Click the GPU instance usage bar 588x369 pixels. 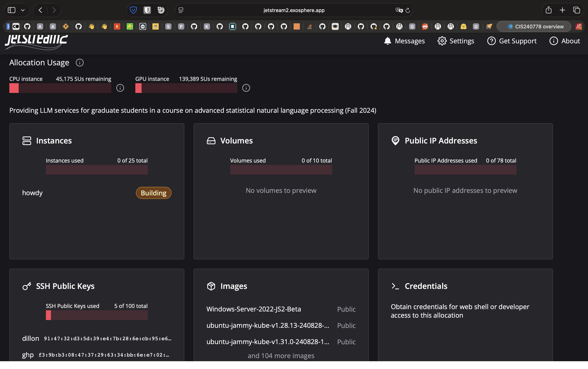[x=186, y=88]
